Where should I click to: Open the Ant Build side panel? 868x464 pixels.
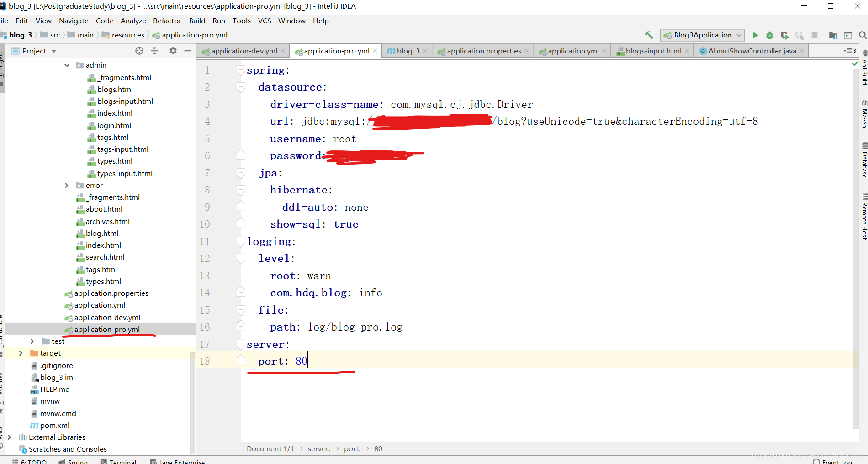coord(864,68)
